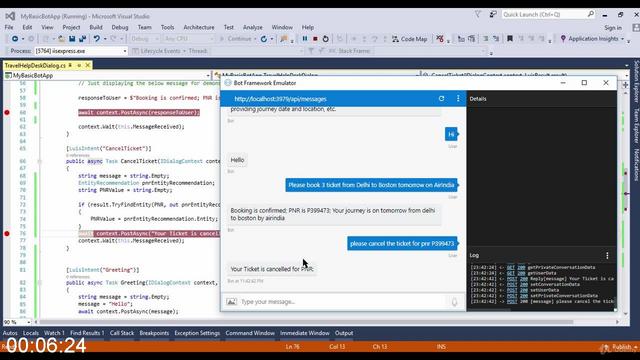Click the setPrivateConversationData log entry
Image resolution: width=640 pixels, height=360 pixels.
coord(534,296)
